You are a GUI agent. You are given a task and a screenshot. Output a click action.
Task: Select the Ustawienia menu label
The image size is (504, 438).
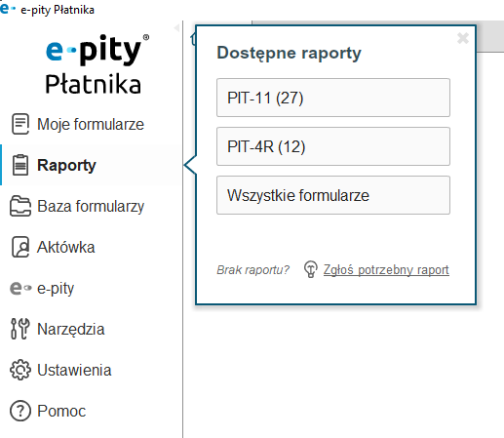[x=74, y=370]
